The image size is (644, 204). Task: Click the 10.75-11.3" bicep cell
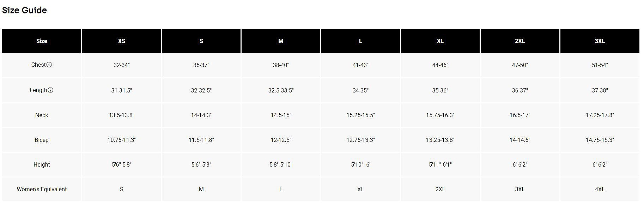121,140
